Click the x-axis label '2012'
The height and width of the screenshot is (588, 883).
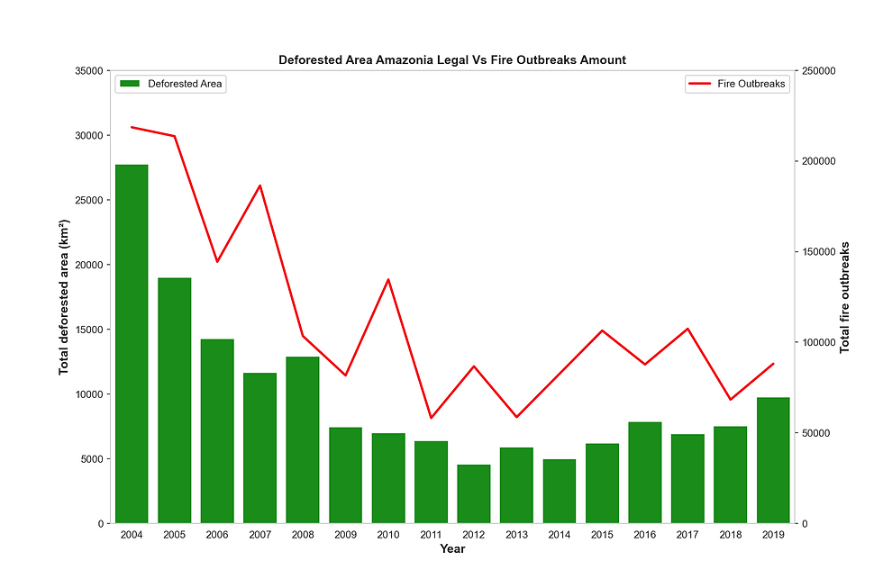(x=474, y=535)
